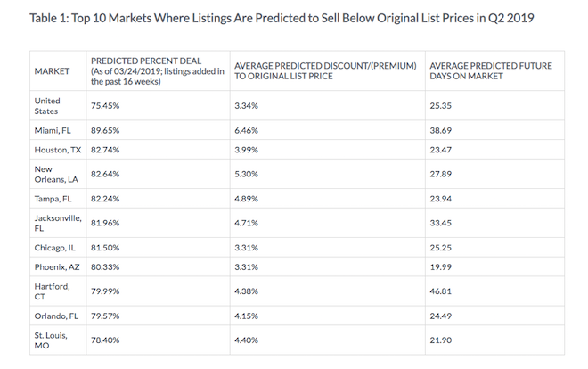This screenshot has height=369, width=588.
Task: Select the 75.45% United States percent value
Action: click(106, 107)
